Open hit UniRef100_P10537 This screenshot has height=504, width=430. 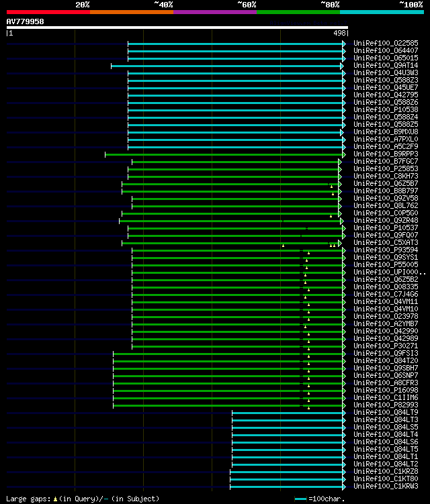pyautogui.click(x=386, y=228)
